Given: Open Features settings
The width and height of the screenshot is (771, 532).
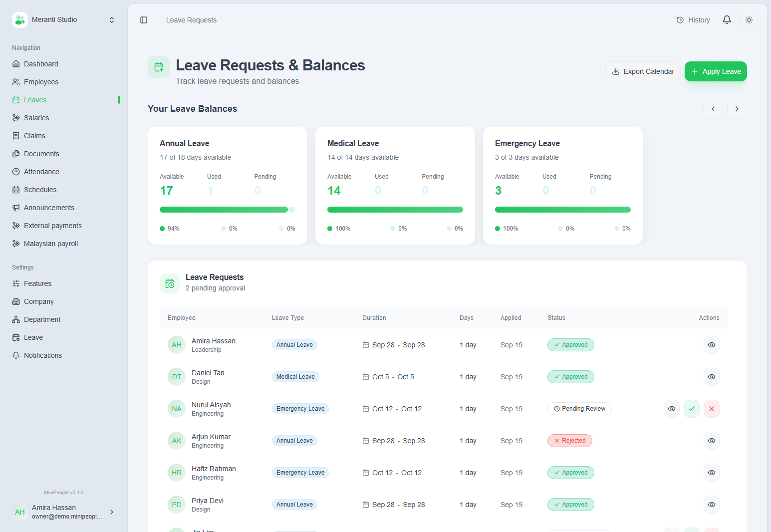Looking at the screenshot, I should click(x=64, y=283).
